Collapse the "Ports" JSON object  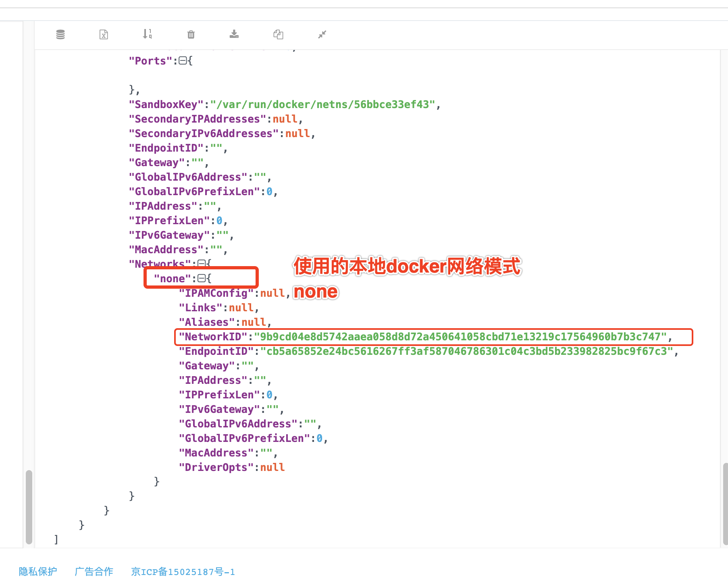pos(183,61)
